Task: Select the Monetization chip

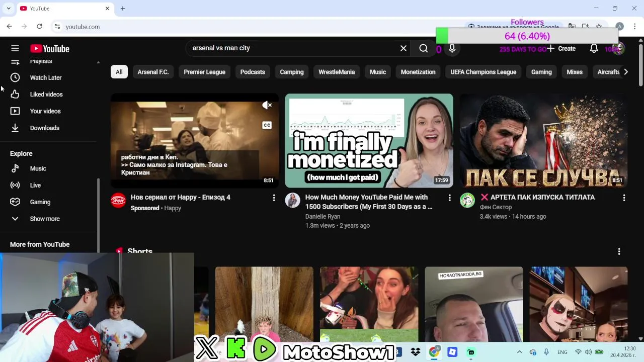Action: [x=418, y=72]
